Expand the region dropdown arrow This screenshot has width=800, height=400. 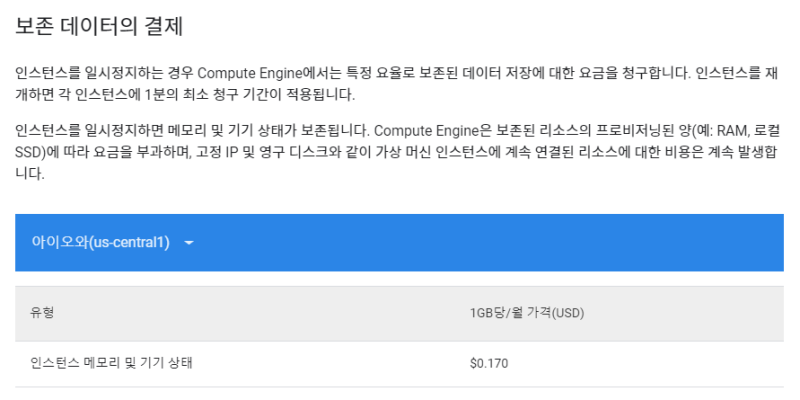(189, 243)
